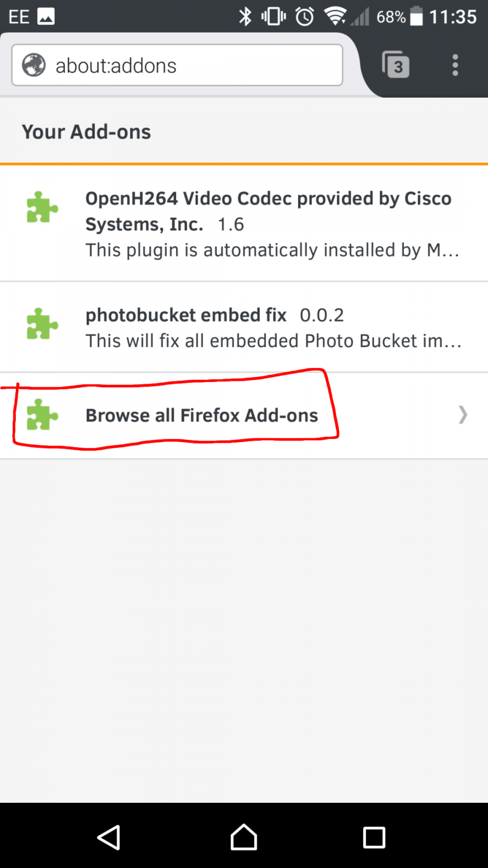The width and height of the screenshot is (488, 868).
Task: Tap the globe icon in address bar
Action: (34, 65)
